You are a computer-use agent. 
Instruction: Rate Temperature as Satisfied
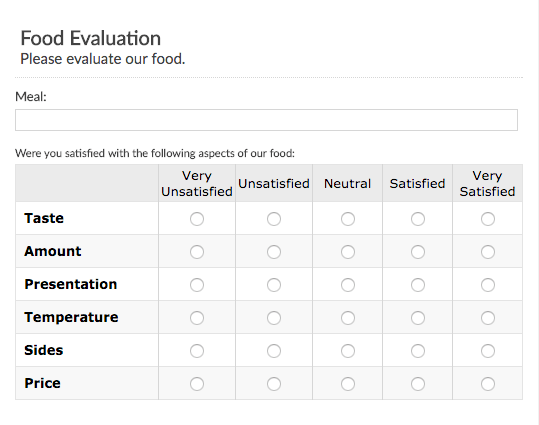418,318
